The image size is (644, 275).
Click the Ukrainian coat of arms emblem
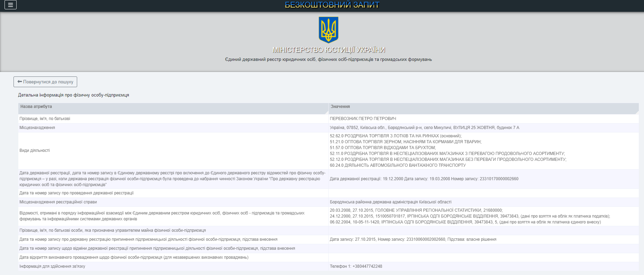point(328,30)
